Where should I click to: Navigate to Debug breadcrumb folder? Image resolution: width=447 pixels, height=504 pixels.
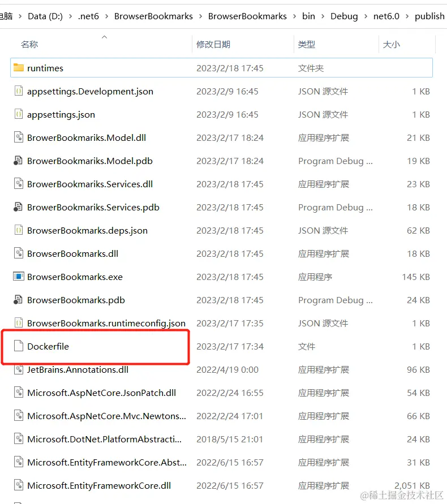344,16
